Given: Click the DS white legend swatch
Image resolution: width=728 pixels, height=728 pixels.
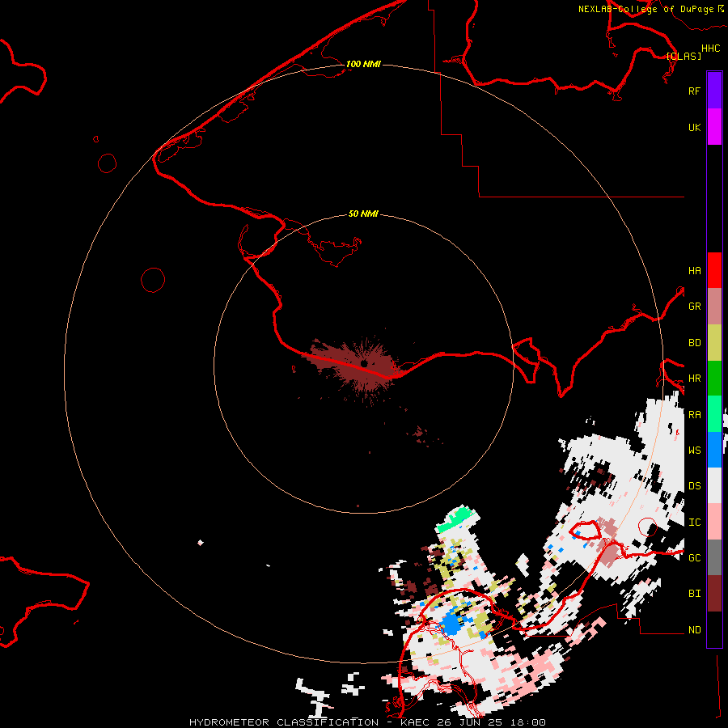Looking at the screenshot, I should tap(714, 485).
